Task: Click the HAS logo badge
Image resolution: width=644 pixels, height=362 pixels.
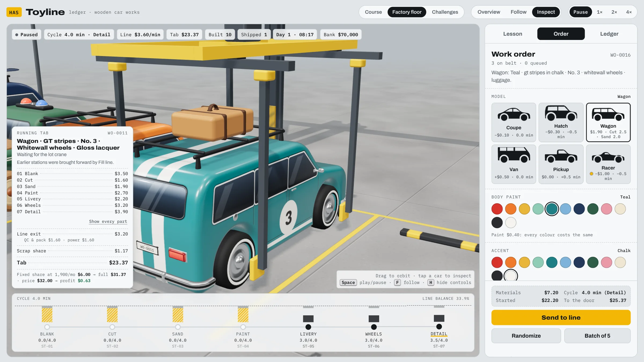Action: (14, 12)
